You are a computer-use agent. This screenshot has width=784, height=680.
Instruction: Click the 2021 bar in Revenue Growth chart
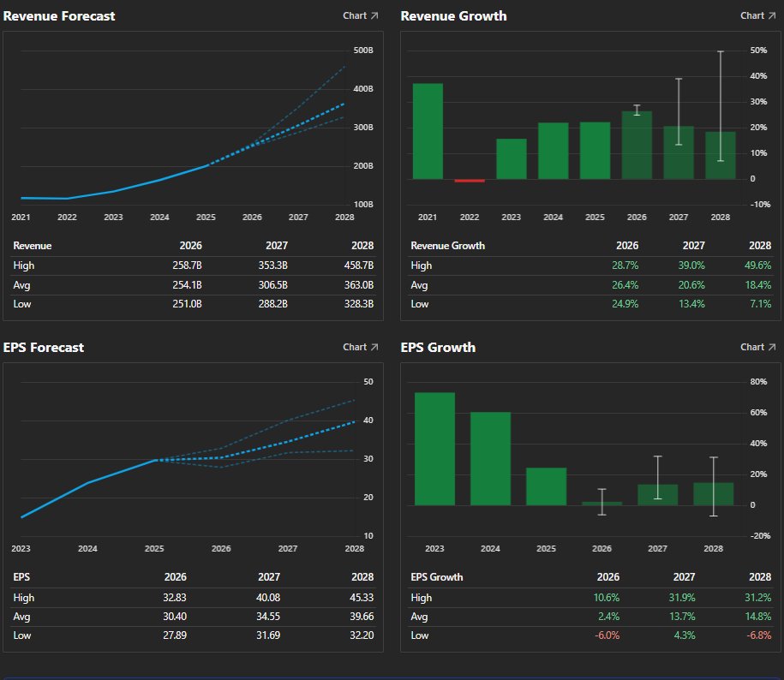tap(428, 131)
